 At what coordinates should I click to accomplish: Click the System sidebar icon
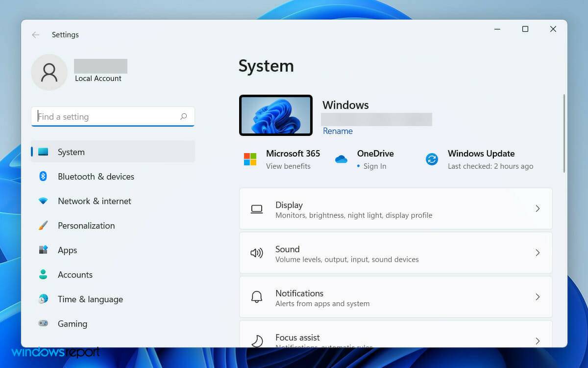tap(44, 152)
